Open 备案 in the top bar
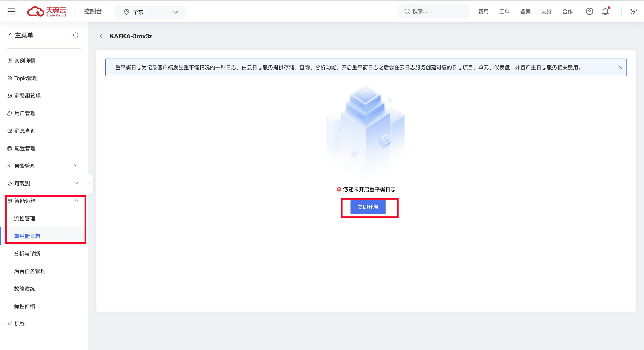 (525, 11)
